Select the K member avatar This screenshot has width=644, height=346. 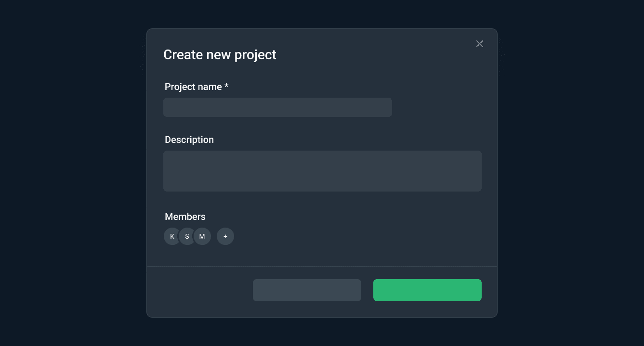171,236
